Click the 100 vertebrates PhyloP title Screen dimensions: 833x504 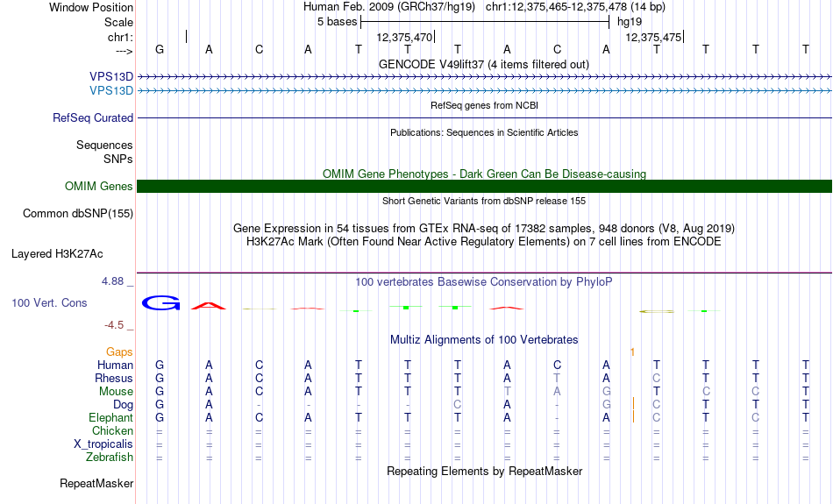[484, 282]
